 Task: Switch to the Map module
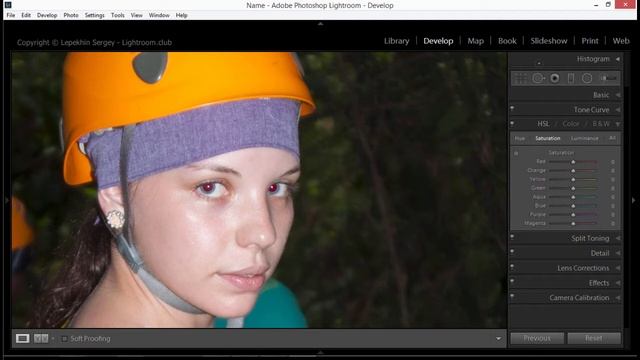(x=476, y=41)
